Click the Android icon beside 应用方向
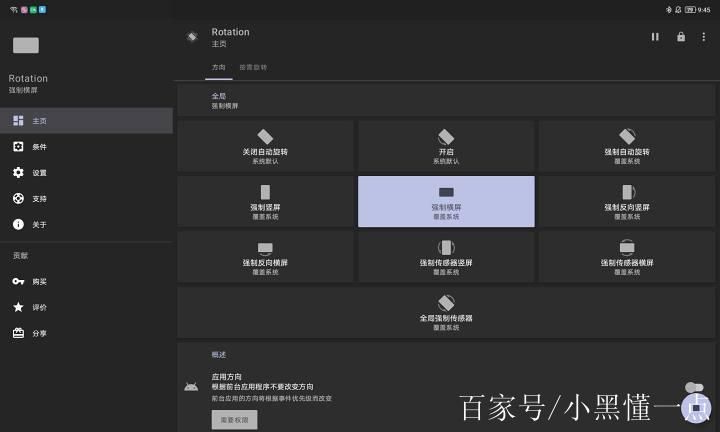 tap(191, 387)
